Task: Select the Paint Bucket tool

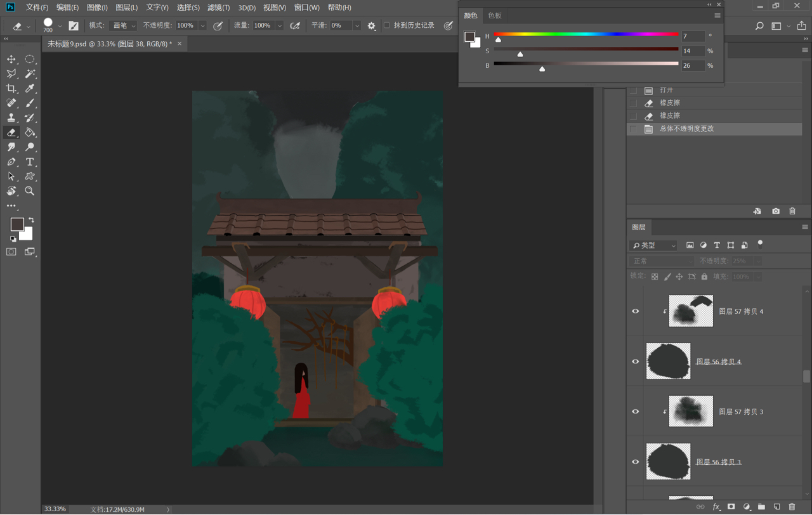Action: pos(30,133)
